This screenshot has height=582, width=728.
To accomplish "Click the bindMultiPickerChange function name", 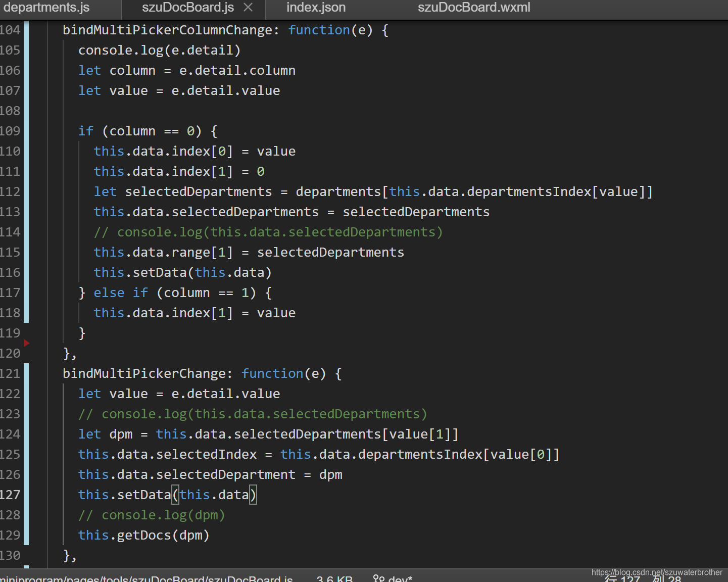I will point(144,373).
